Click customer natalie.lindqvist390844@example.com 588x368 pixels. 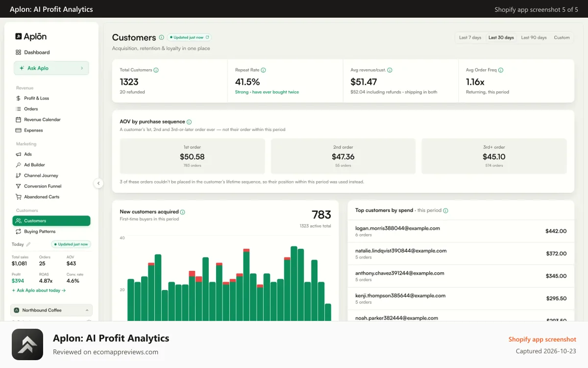pos(401,251)
